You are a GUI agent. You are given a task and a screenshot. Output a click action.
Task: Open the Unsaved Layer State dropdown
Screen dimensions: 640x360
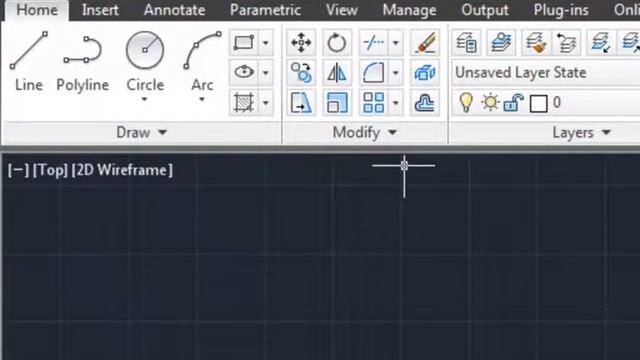coord(546,73)
